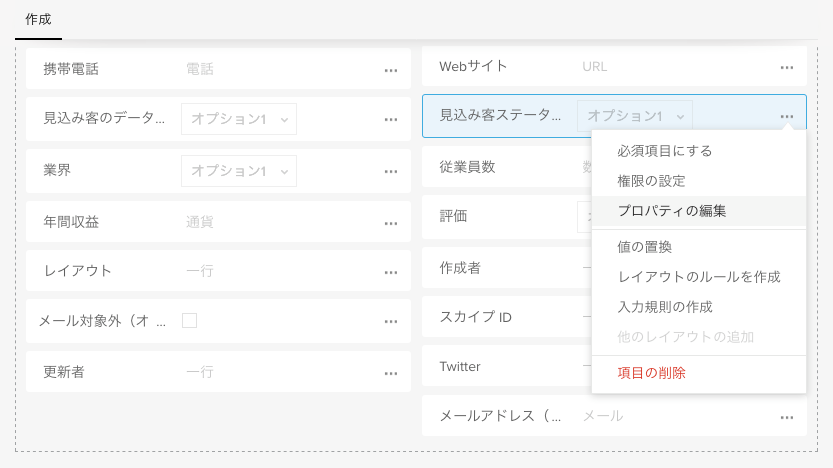Screen dimensions: 833x468
Task: Open more options for 業界 field
Action: pos(391,171)
